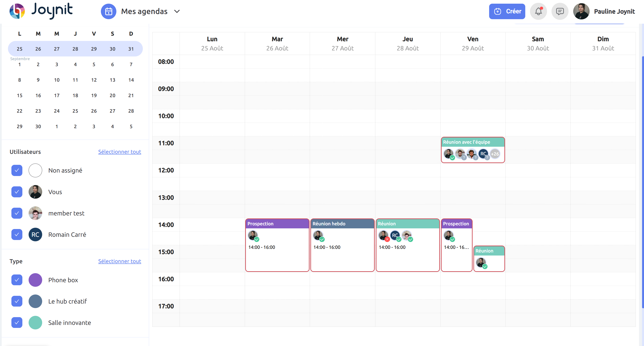Image resolution: width=644 pixels, height=346 pixels.
Task: Select September 10 in mini calendar
Action: (x=57, y=80)
